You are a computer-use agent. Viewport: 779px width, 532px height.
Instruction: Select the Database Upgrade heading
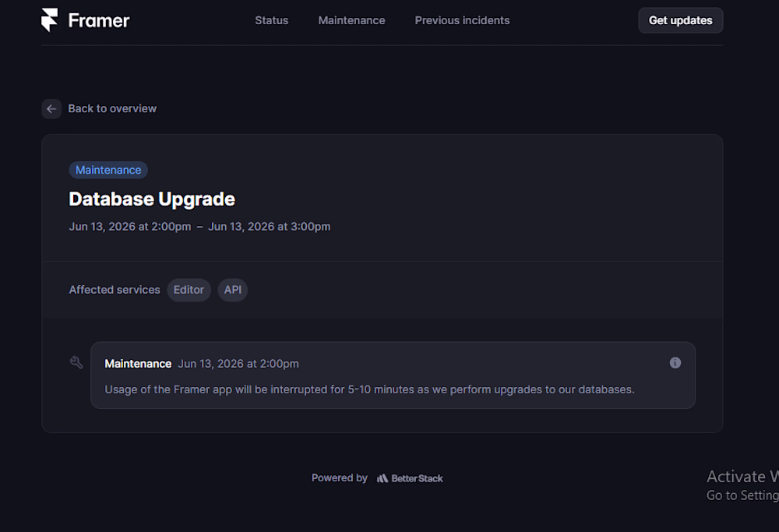[x=152, y=199]
